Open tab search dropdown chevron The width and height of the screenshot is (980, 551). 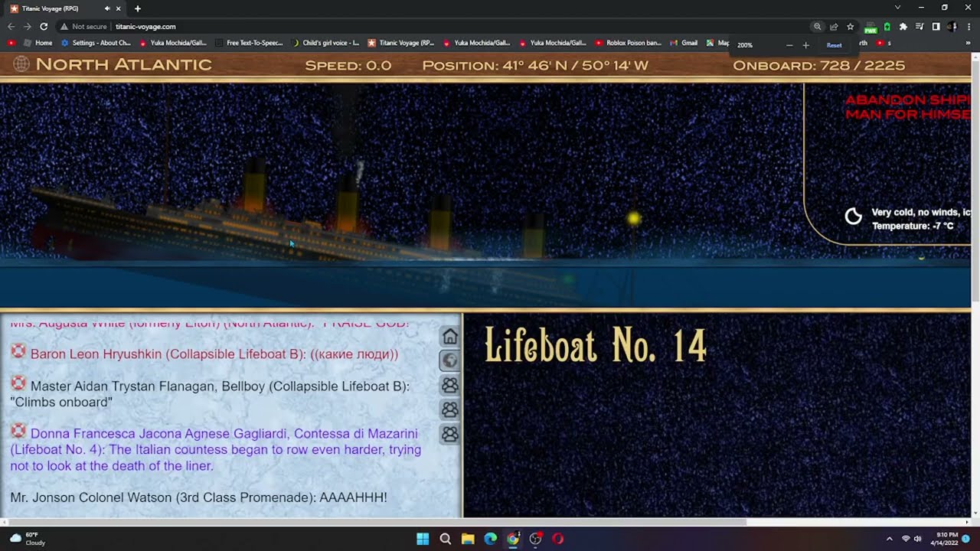pyautogui.click(x=898, y=8)
